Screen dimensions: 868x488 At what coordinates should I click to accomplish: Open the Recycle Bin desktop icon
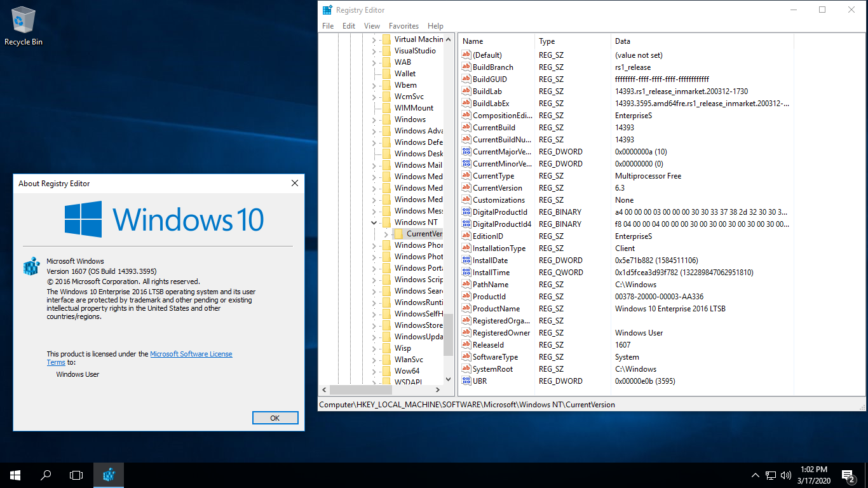tap(24, 27)
